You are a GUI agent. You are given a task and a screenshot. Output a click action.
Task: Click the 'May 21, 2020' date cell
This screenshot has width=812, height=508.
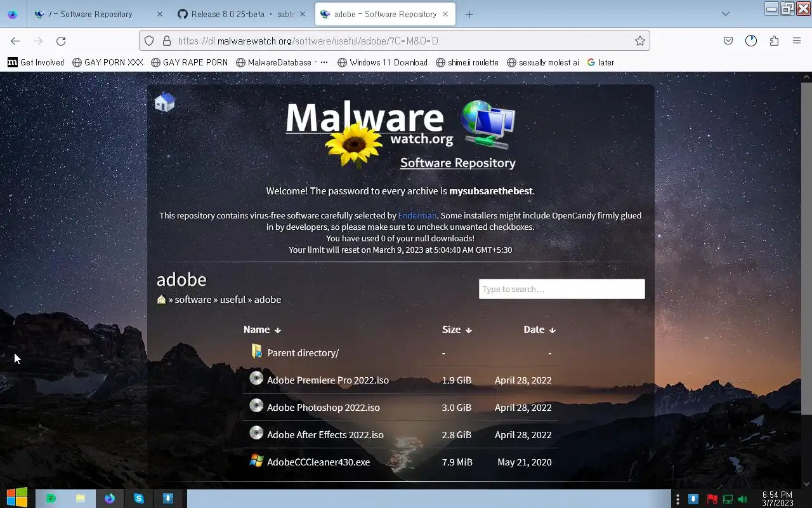[525, 462]
